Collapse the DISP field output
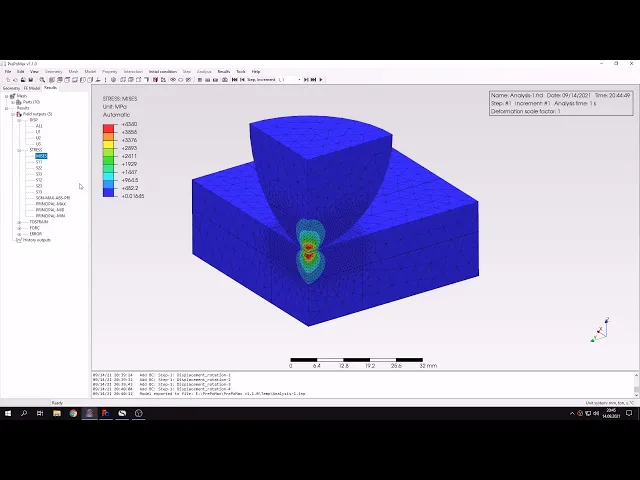 pyautogui.click(x=19, y=120)
